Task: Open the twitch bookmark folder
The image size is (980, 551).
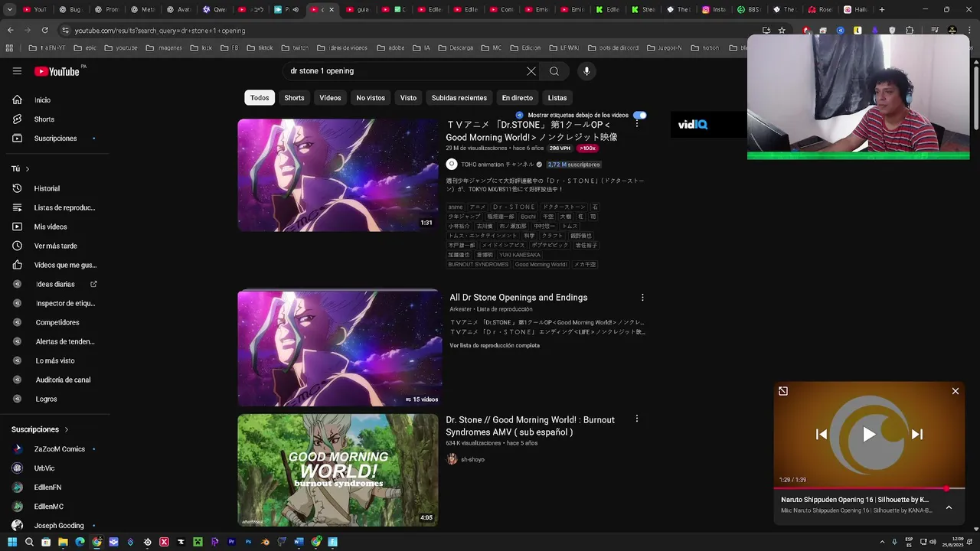Action: pyautogui.click(x=295, y=47)
